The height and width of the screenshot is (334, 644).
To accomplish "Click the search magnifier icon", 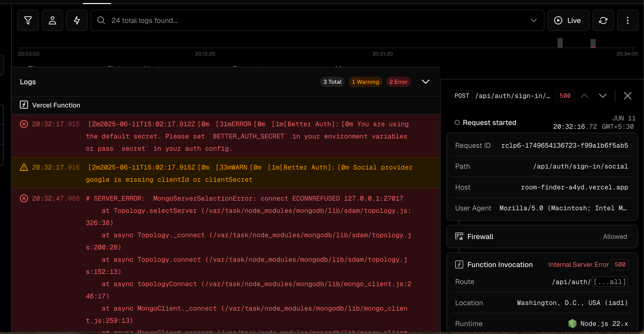I will click(101, 20).
